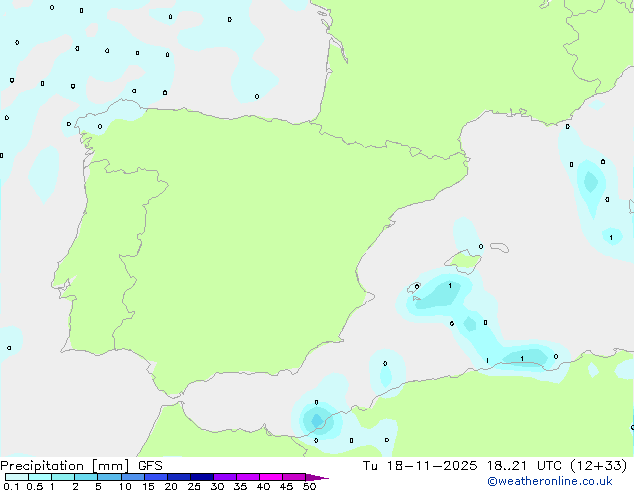Click the over-50 mm legend arrow tip
This screenshot has height=490, width=634.
click(317, 477)
